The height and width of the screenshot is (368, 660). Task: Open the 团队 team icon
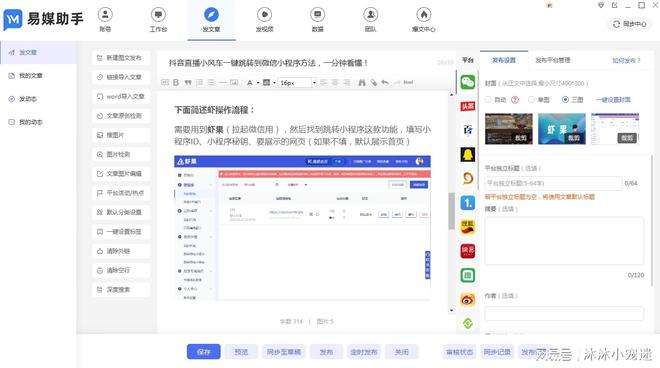(x=370, y=15)
